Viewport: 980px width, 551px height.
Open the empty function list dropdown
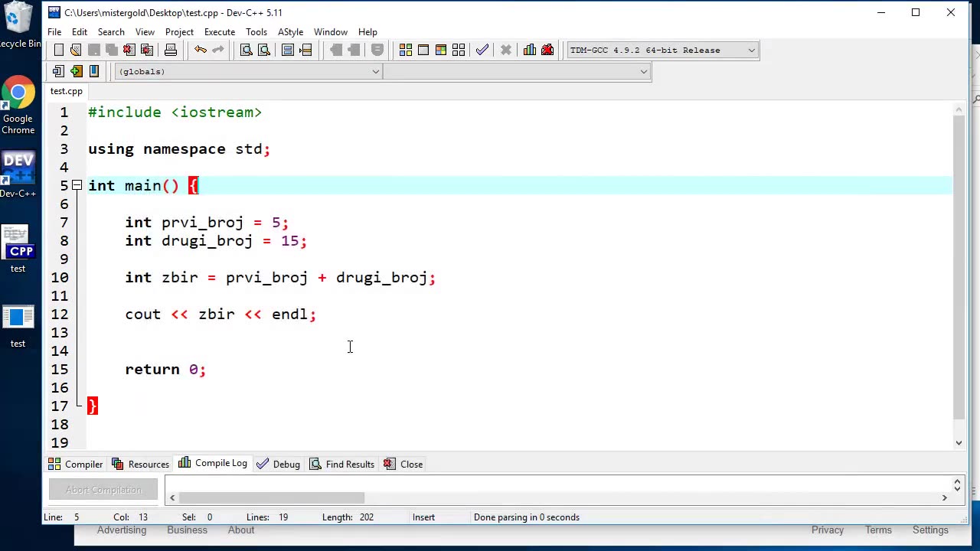point(517,71)
